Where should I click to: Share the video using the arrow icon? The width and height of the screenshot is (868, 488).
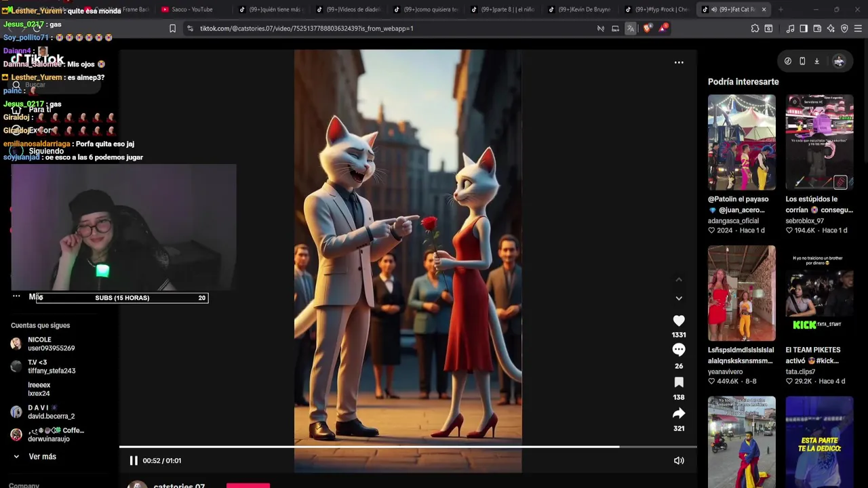click(x=679, y=413)
